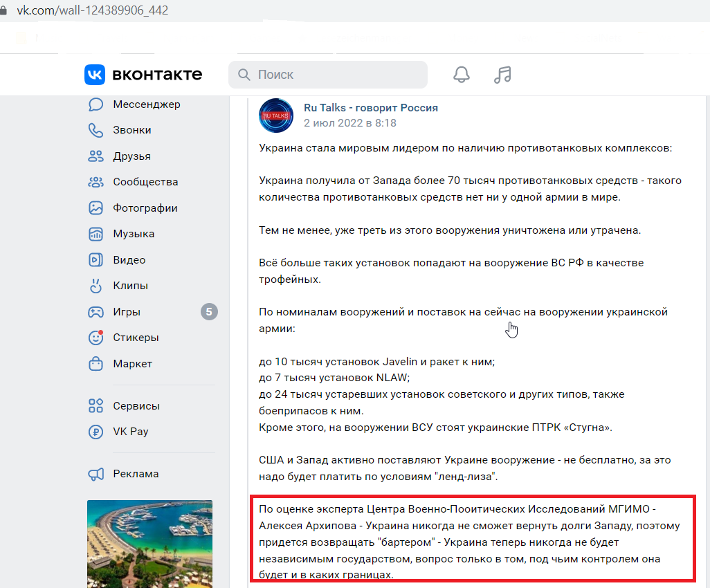Open Ru Talks - говорит Россия community link
Image resolution: width=710 pixels, height=588 pixels.
371,108
